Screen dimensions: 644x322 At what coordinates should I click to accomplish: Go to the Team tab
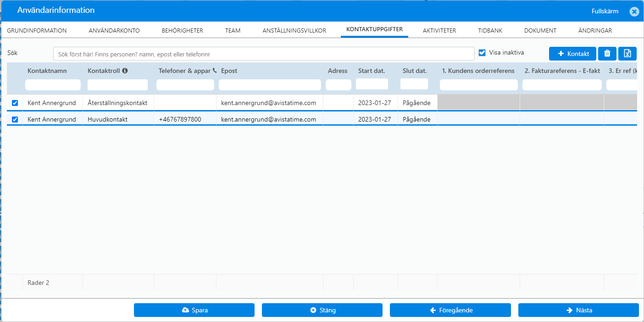pyautogui.click(x=233, y=31)
